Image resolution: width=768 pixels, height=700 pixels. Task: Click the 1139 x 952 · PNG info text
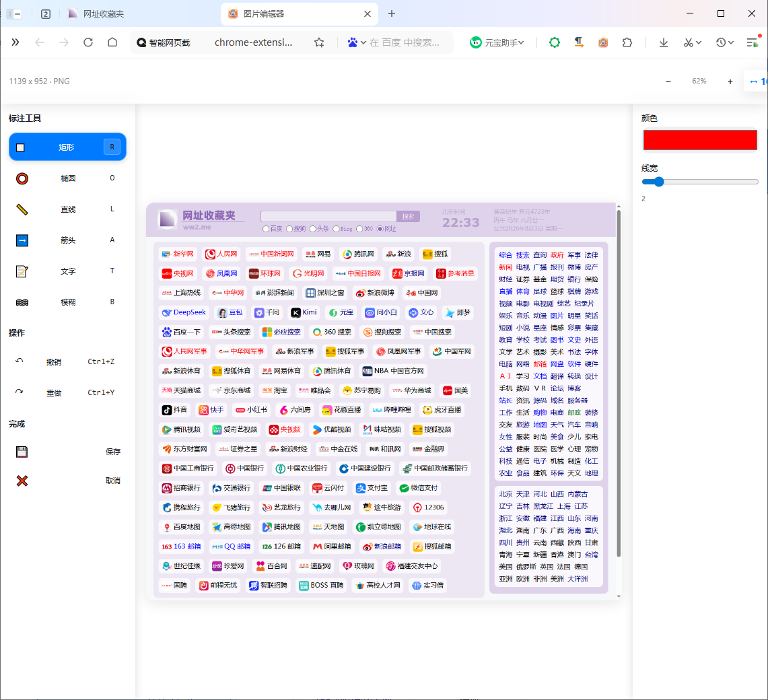pos(39,81)
